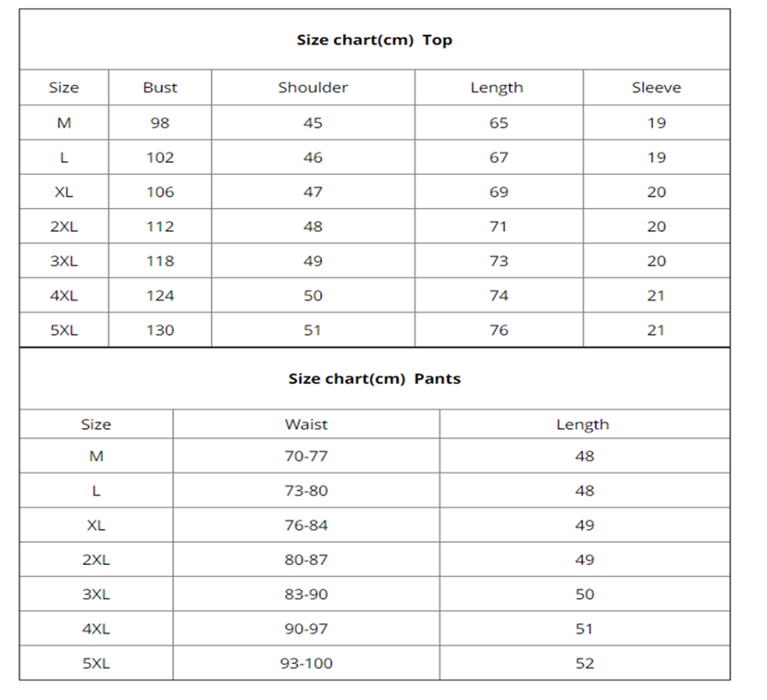Viewport: 767px width, 700px height.
Task: Select bust value 118 for 3XL
Action: coord(160,261)
